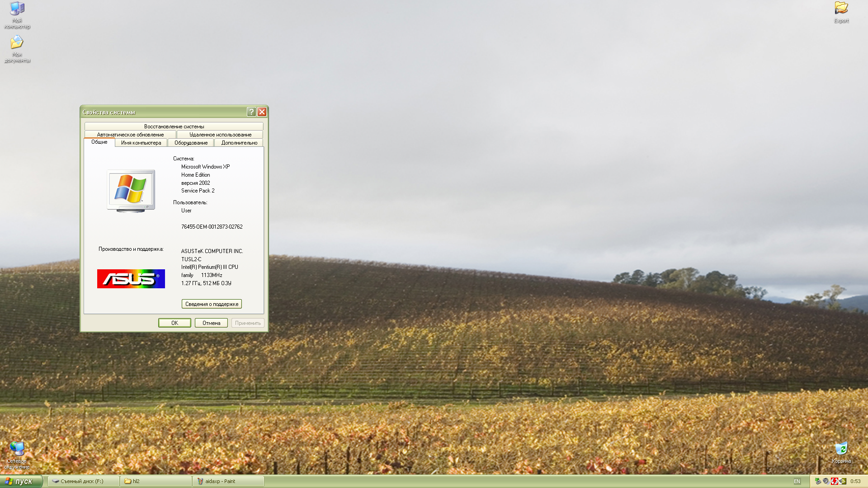Switch to Съемный диск (F:) taskbar window
868x488 pixels.
84,481
